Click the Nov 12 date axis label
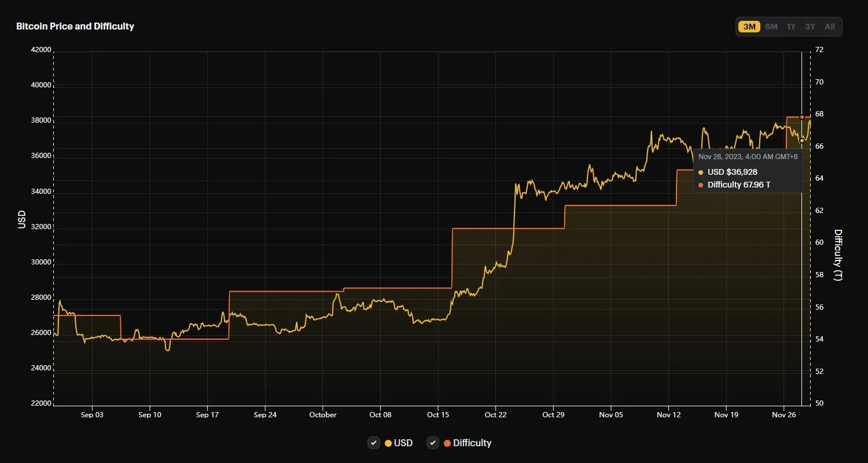Viewport: 868px width, 463px height. click(668, 415)
